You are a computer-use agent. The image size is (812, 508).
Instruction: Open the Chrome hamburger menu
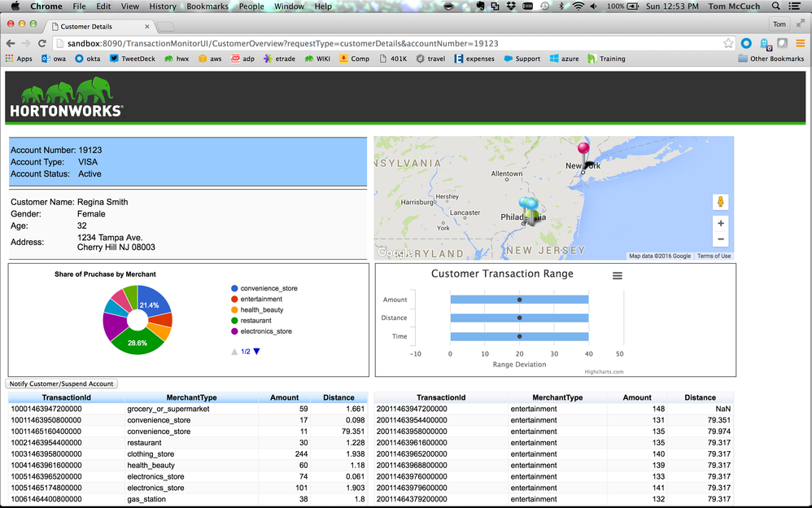tap(801, 43)
